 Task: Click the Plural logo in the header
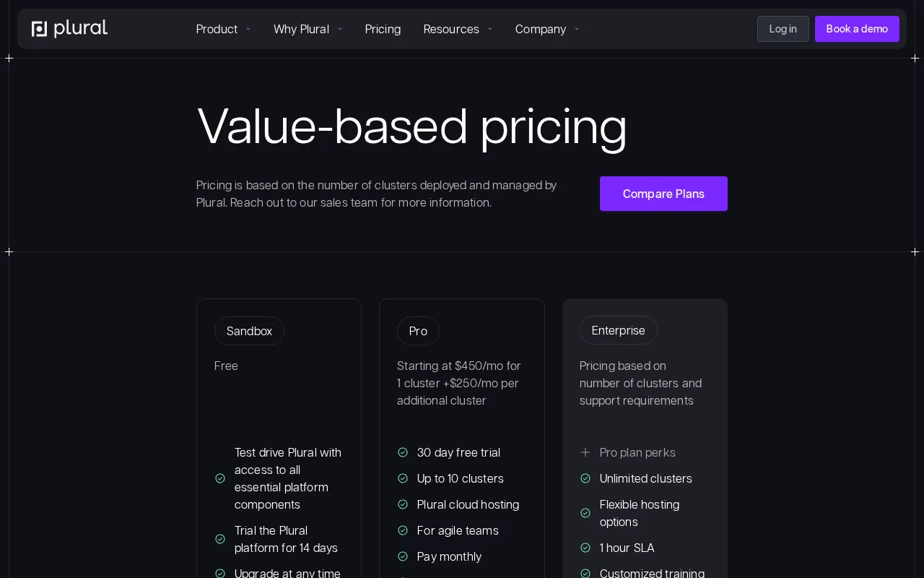(x=70, y=29)
